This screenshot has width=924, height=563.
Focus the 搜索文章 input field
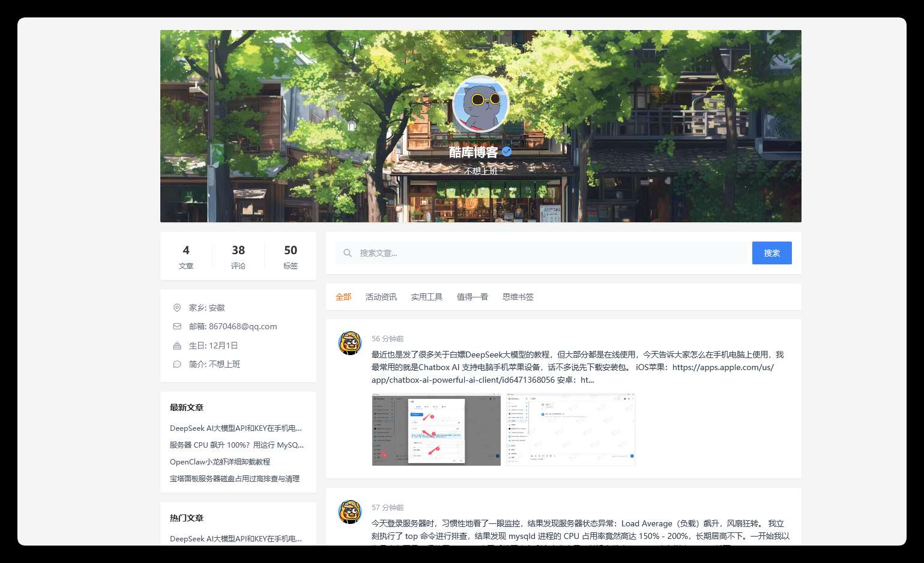(543, 253)
